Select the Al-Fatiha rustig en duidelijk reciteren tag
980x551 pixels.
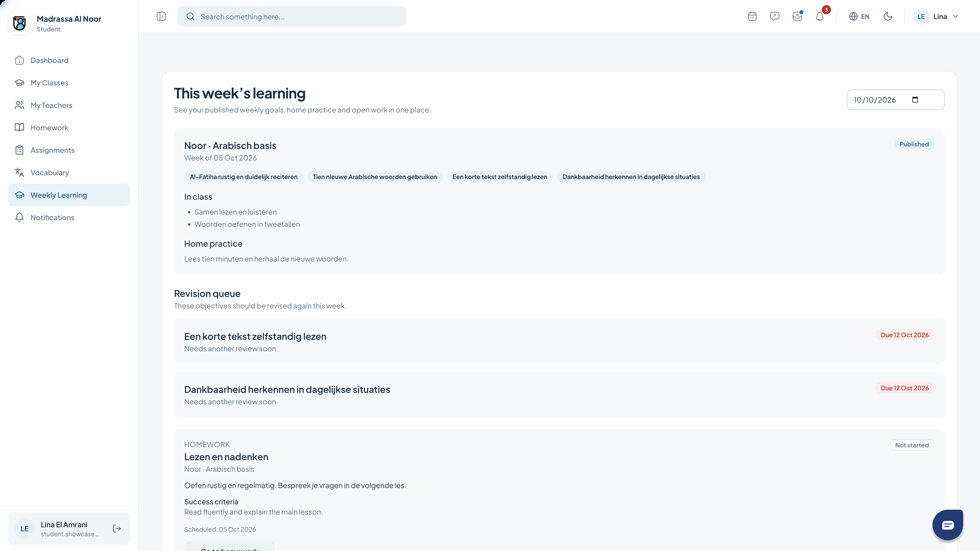click(243, 177)
